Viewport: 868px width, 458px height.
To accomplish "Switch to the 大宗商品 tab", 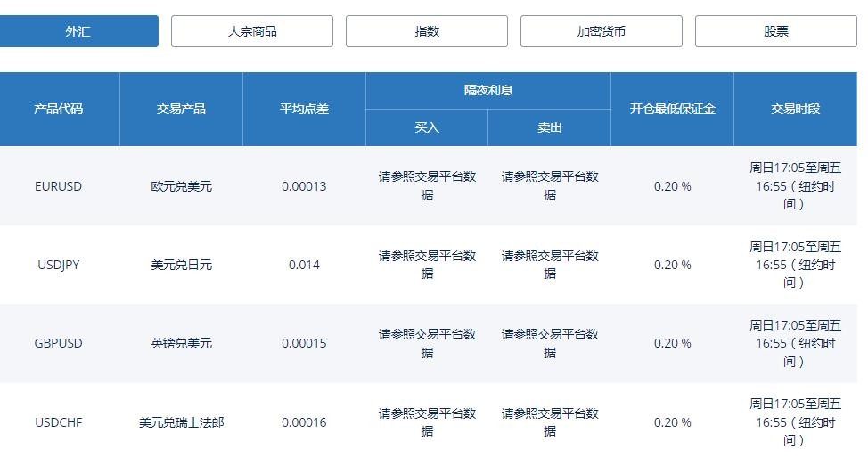I will click(252, 31).
